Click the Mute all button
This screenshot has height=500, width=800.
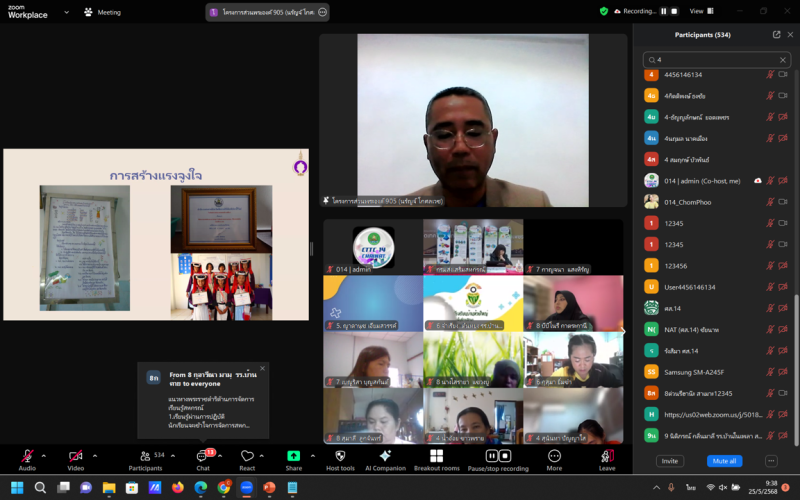tap(724, 461)
